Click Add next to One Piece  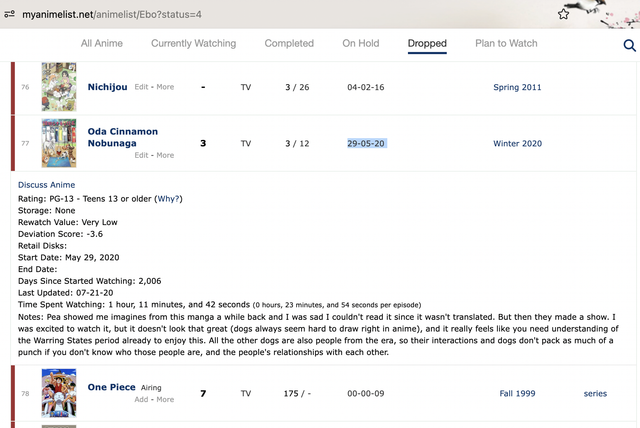tap(142, 398)
